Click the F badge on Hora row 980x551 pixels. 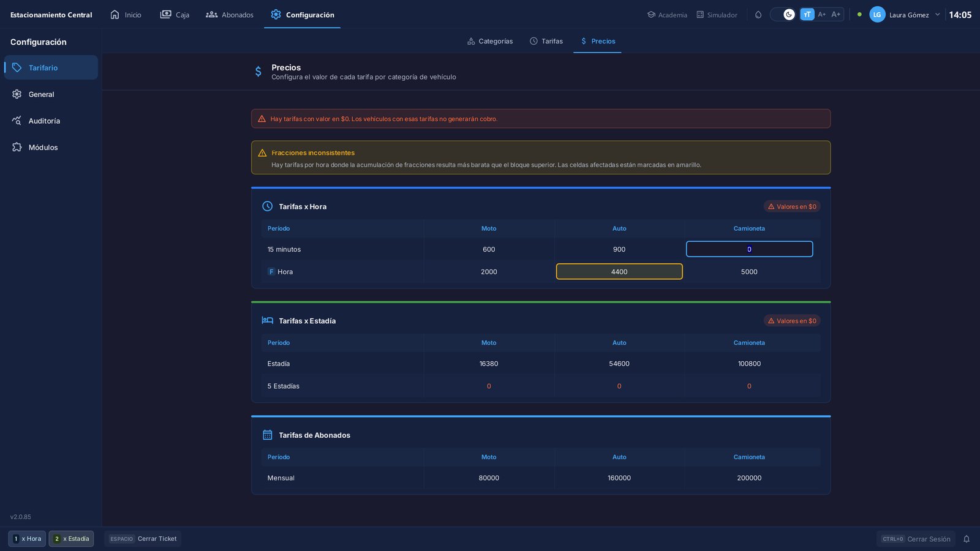click(x=271, y=272)
